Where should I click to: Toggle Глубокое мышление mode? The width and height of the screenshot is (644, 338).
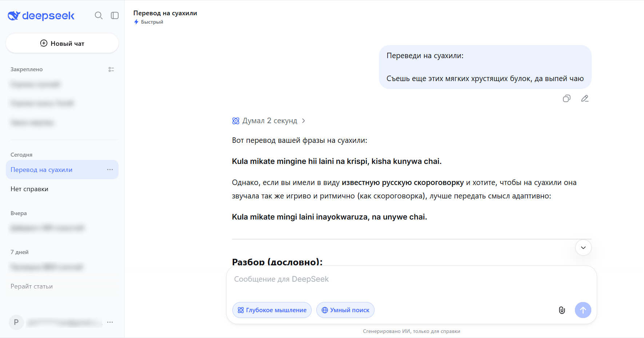272,310
